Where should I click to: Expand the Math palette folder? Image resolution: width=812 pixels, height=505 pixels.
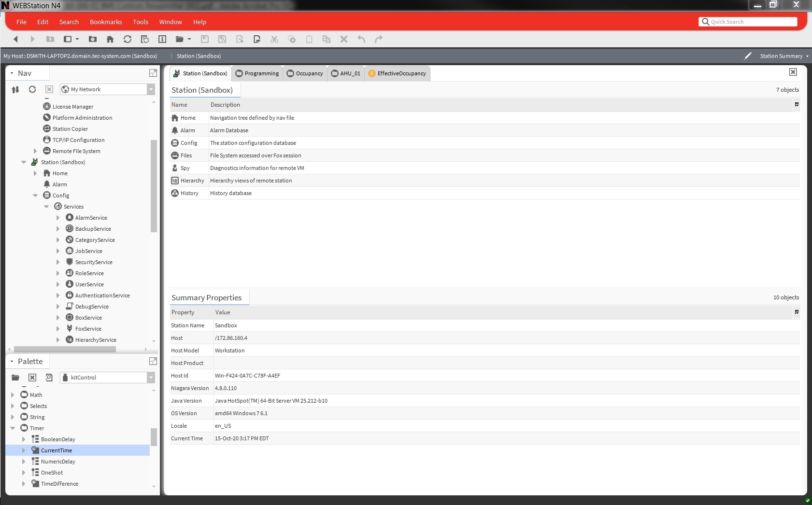pyautogui.click(x=13, y=395)
